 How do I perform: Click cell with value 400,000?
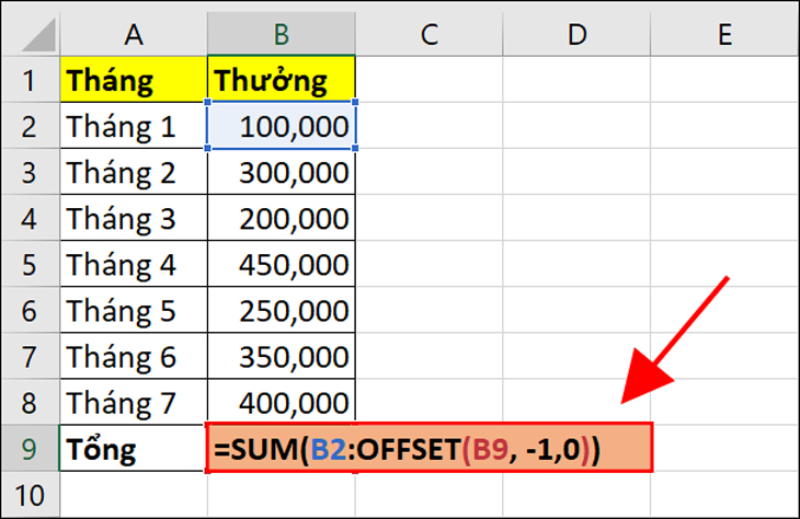[281, 403]
